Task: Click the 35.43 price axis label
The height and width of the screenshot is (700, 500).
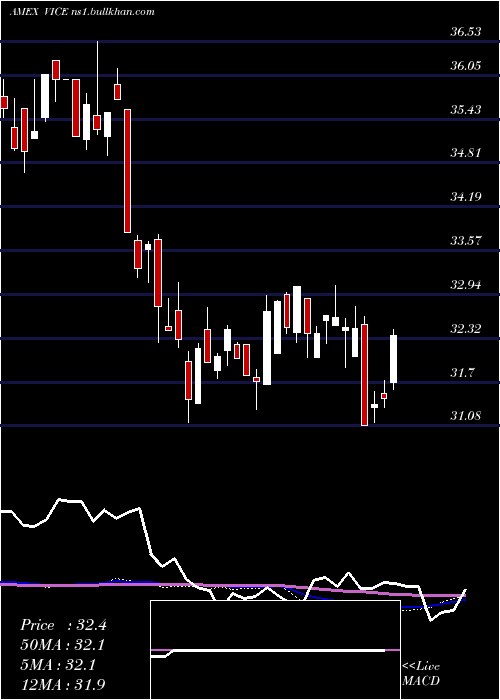Action: [x=466, y=109]
